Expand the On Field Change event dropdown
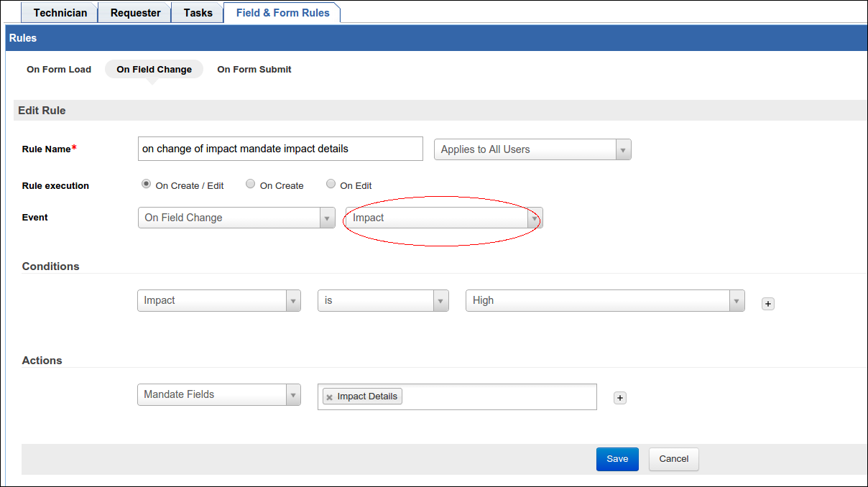868x487 pixels. click(x=236, y=218)
